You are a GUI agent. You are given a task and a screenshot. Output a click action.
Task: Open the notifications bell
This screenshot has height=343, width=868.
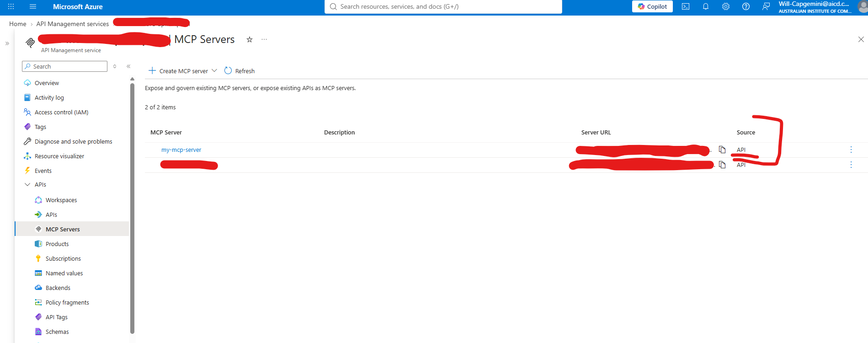click(x=706, y=6)
